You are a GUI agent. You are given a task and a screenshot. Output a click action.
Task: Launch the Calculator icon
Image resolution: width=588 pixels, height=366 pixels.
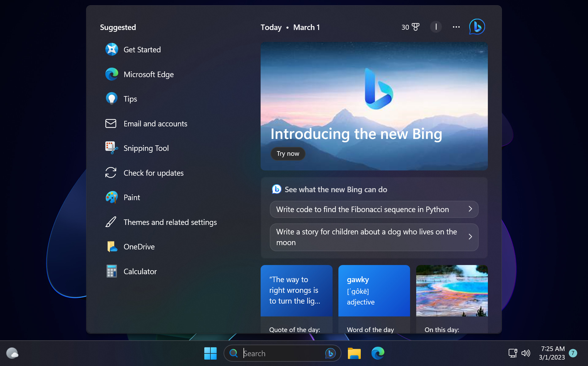click(x=111, y=271)
